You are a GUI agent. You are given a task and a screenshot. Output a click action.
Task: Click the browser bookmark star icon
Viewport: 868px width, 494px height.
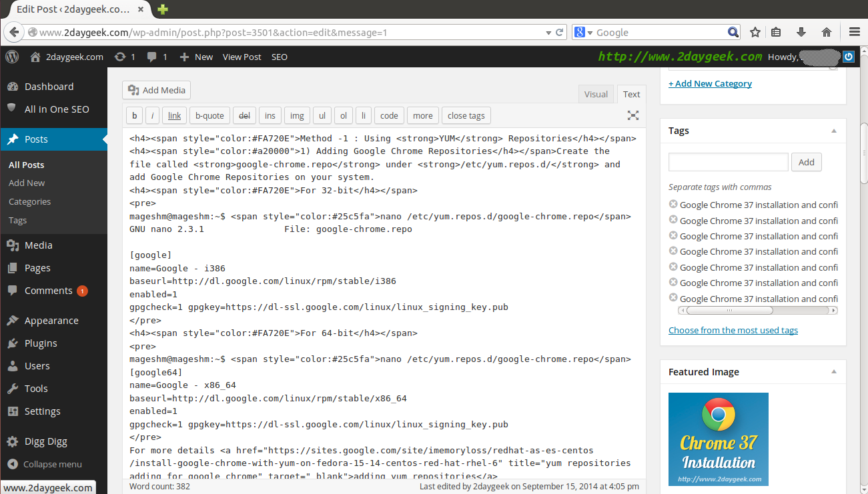point(755,32)
